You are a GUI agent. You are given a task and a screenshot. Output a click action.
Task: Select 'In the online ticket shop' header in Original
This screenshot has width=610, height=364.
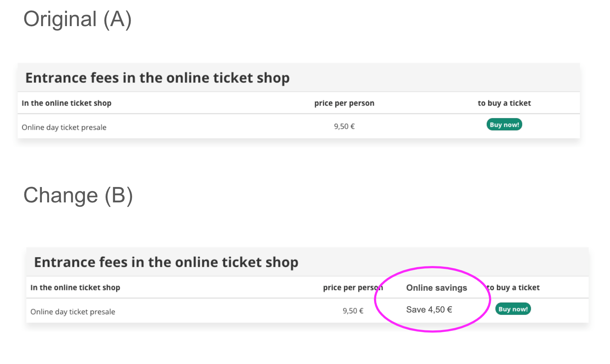pos(66,103)
